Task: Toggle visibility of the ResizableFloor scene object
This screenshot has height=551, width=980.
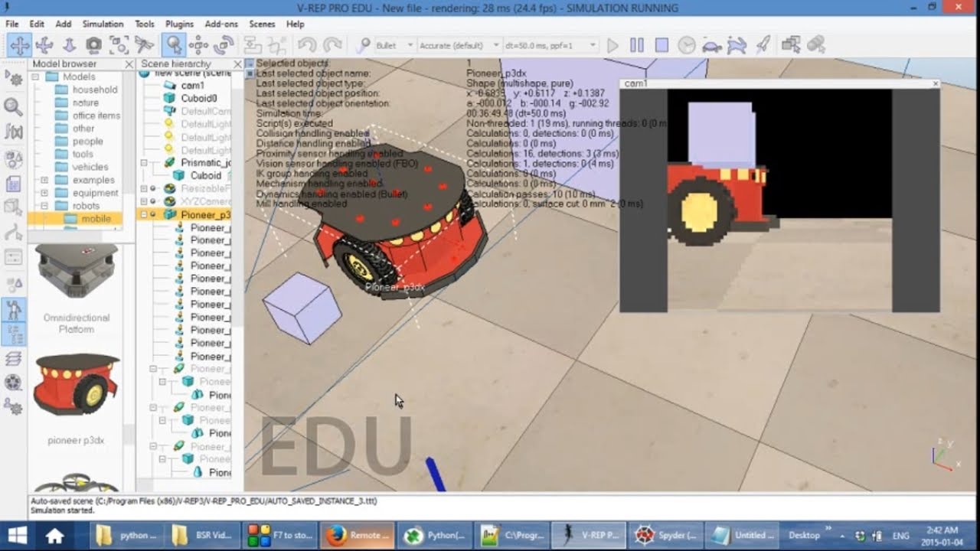Action: (x=152, y=188)
